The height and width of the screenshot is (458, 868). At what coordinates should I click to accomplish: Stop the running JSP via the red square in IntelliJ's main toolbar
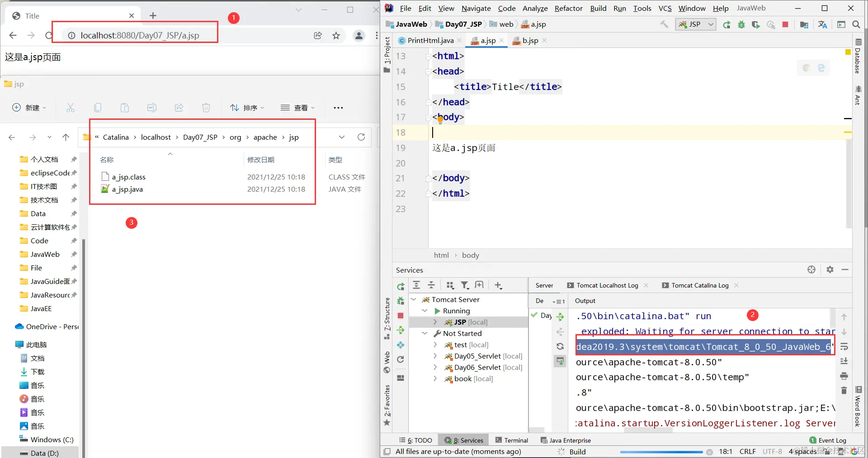(785, 24)
